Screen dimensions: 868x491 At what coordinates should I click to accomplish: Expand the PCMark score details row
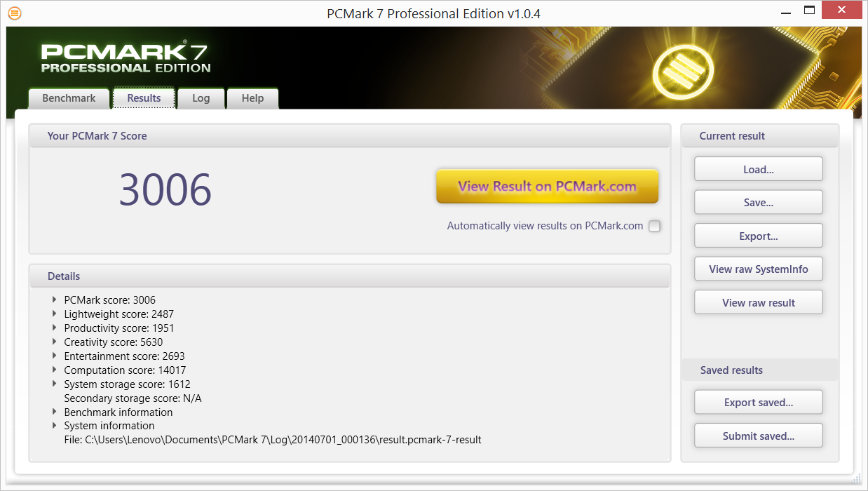55,300
